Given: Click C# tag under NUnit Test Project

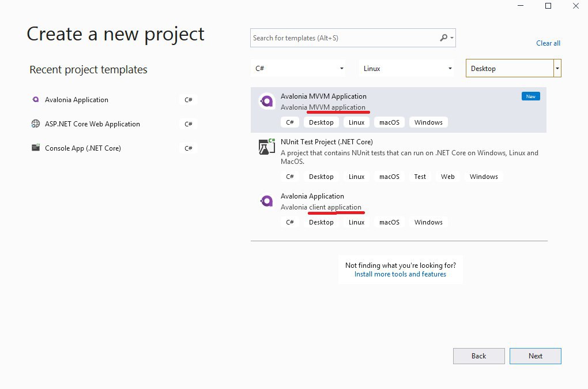Looking at the screenshot, I should point(289,177).
